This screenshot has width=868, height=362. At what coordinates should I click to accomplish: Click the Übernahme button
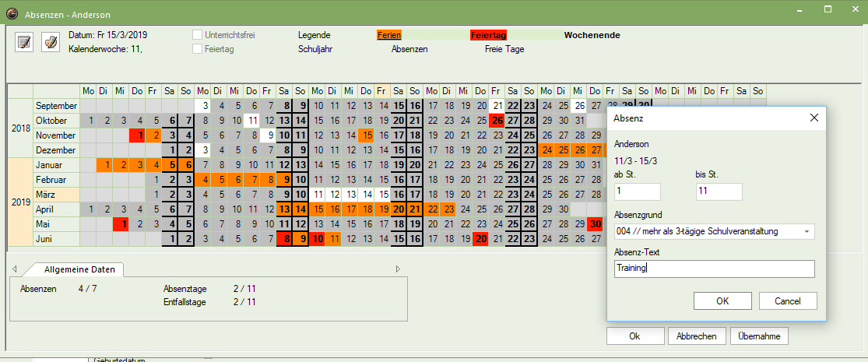[759, 336]
